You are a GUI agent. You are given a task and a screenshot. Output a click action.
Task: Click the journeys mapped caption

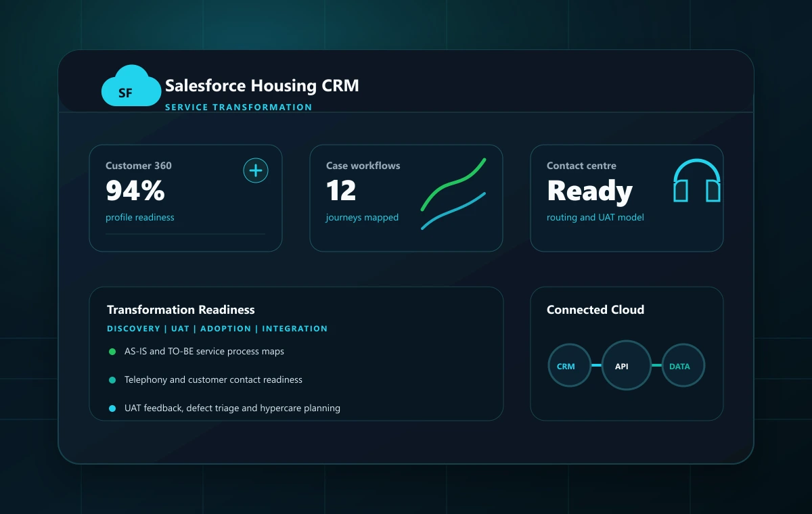362,218
